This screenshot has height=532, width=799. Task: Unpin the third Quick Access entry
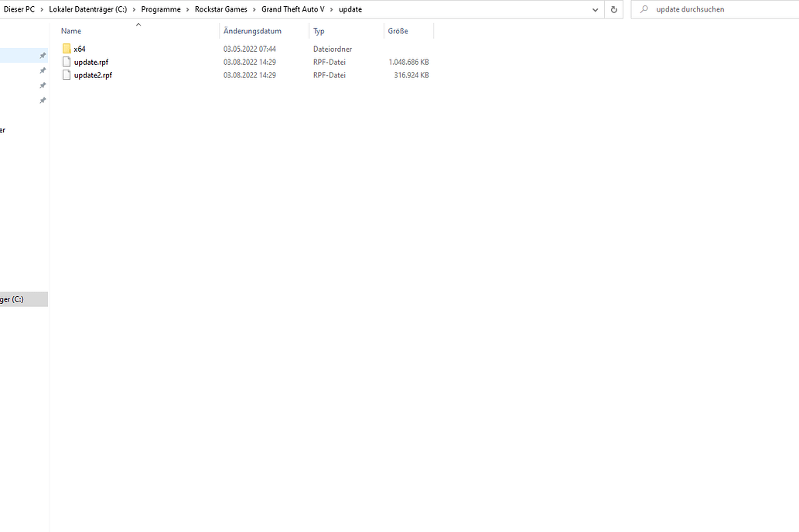pos(43,85)
